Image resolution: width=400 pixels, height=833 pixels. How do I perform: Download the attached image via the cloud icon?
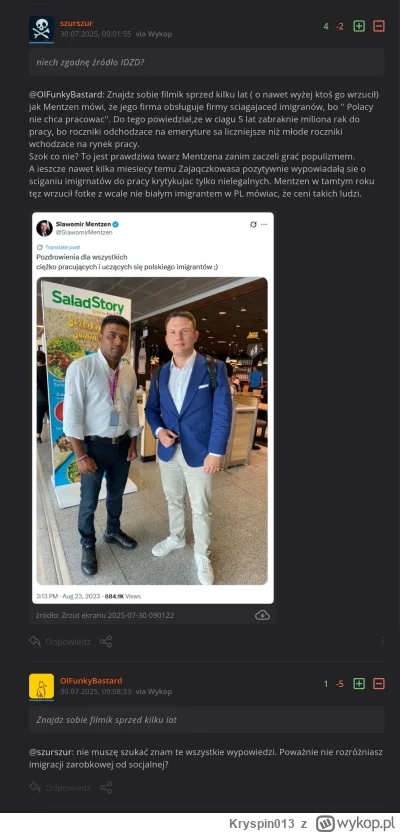point(262,615)
